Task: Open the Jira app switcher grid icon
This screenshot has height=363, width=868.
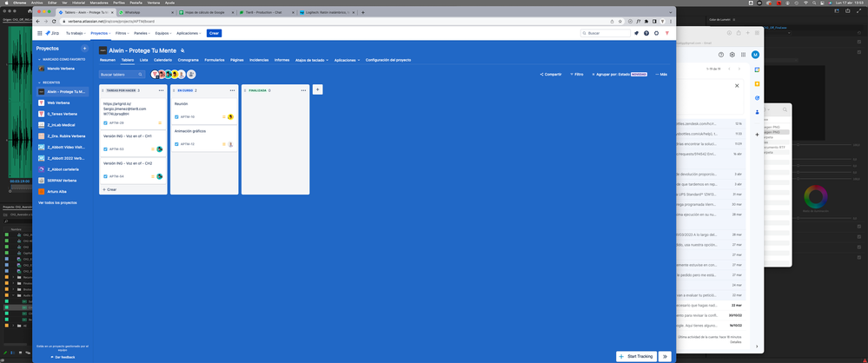Action: (x=40, y=33)
